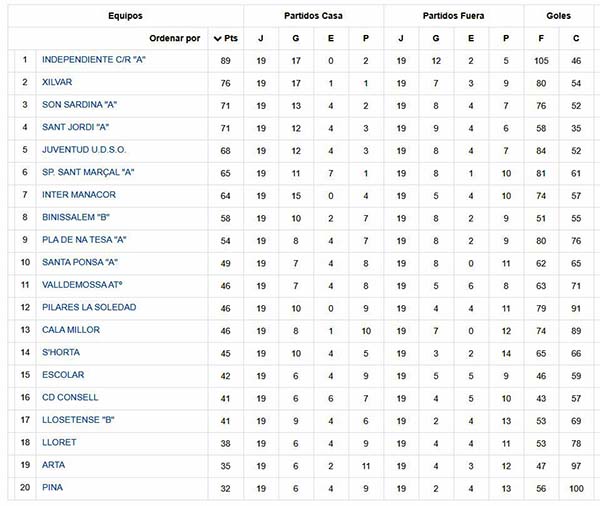View CALA MILLOR team page
Viewport: 600px width, 506px height.
coord(71,330)
